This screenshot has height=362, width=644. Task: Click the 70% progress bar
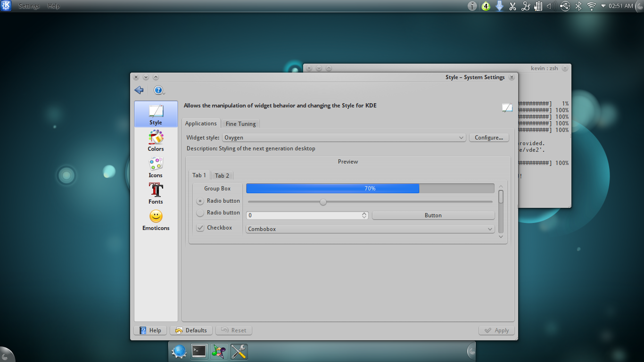[x=370, y=189]
